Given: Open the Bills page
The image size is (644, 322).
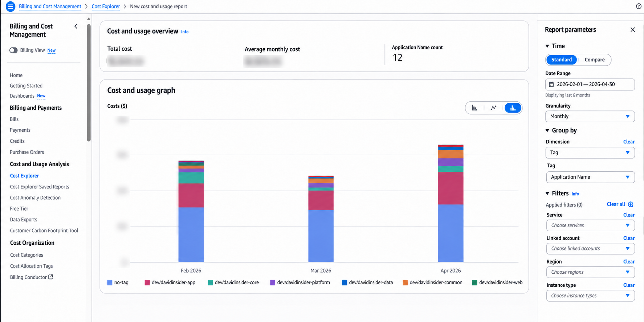Looking at the screenshot, I should (x=14, y=119).
